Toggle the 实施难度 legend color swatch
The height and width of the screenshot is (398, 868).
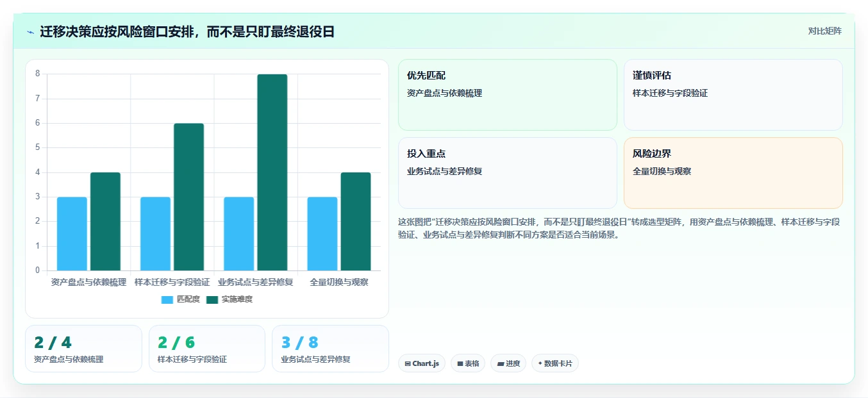point(212,299)
